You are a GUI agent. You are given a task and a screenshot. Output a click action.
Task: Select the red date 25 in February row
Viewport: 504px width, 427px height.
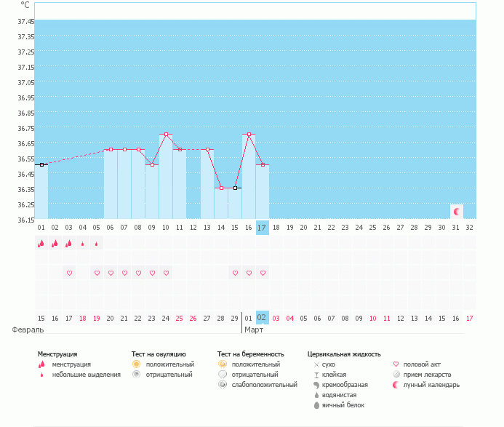click(180, 318)
